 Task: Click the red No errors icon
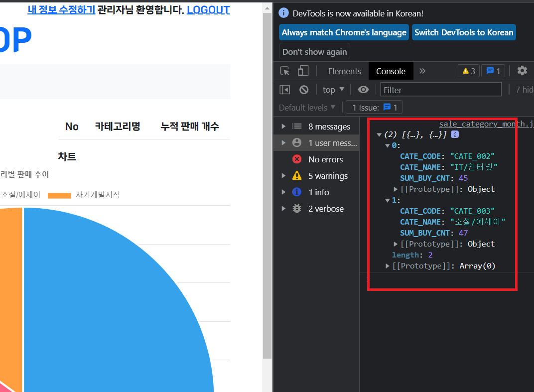pos(297,159)
